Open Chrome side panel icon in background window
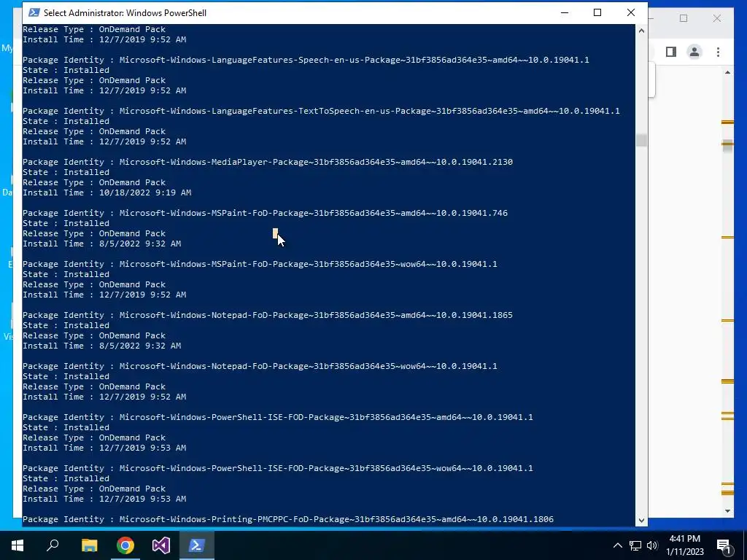Viewport: 747px width, 560px height. 671,52
